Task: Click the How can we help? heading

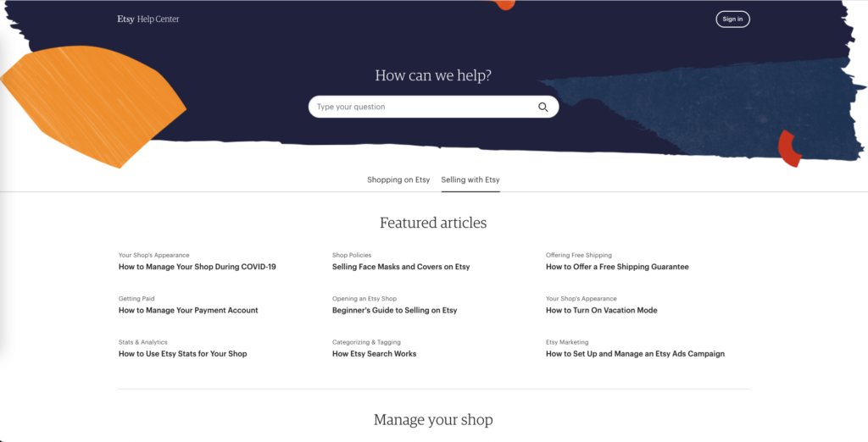Action: [433, 75]
